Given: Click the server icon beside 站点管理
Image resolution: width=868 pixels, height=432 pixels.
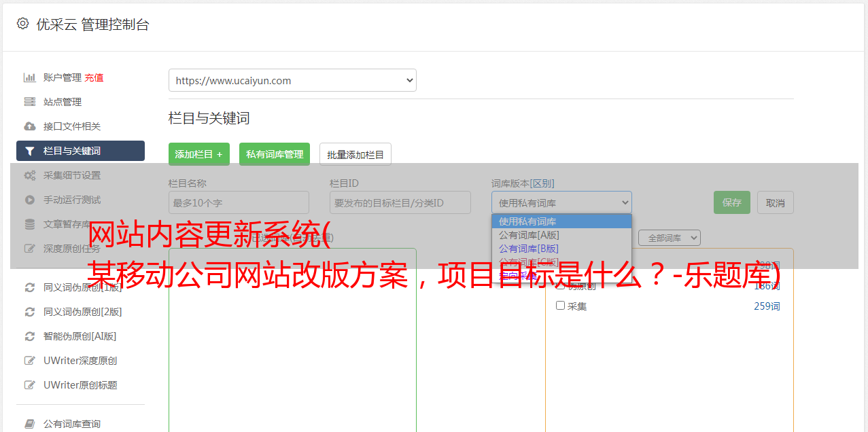Looking at the screenshot, I should tap(29, 102).
